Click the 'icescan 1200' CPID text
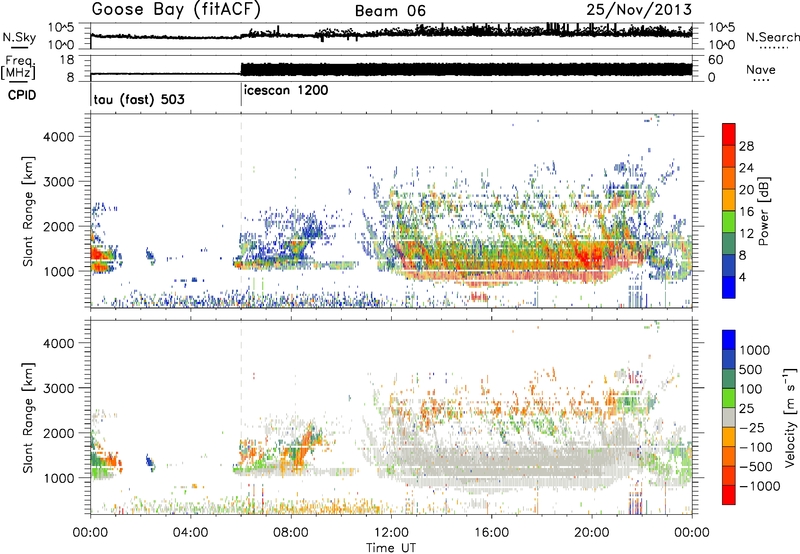 click(x=286, y=91)
